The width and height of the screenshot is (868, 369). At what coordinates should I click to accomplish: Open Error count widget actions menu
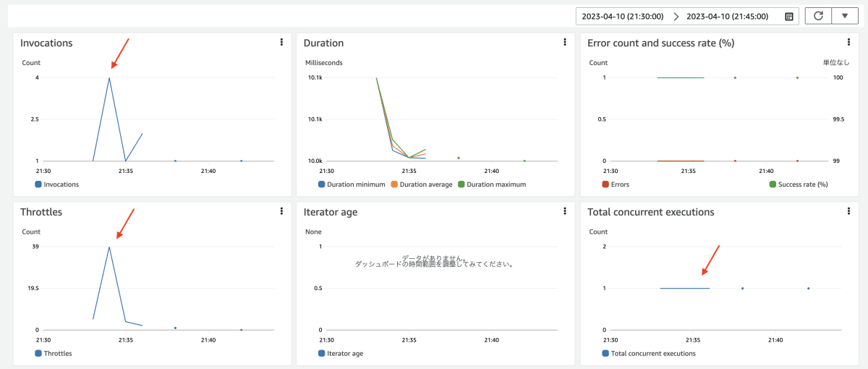point(848,43)
